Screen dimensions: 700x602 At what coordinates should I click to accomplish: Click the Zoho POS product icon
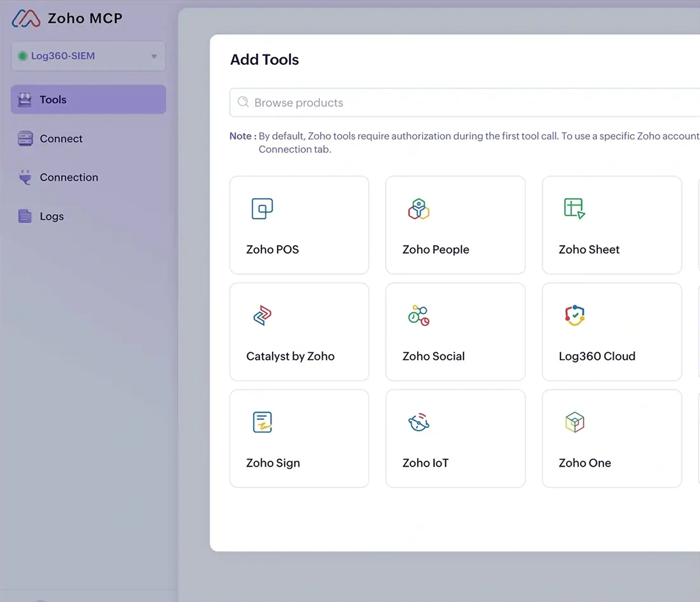click(x=262, y=209)
